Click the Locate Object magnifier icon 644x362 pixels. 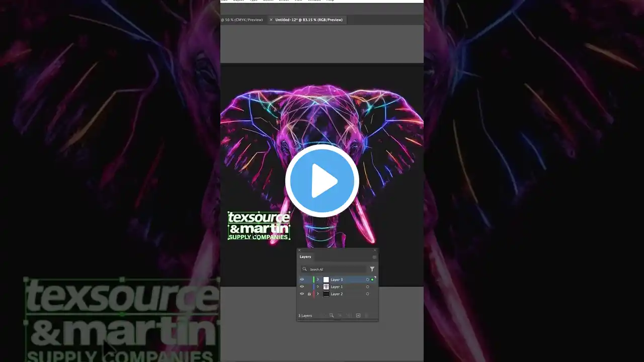pyautogui.click(x=331, y=315)
